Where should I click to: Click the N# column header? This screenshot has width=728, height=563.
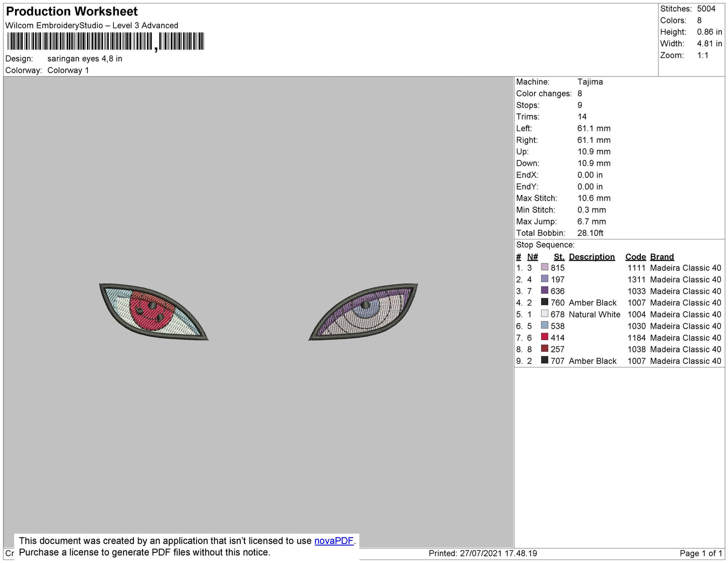(x=532, y=257)
